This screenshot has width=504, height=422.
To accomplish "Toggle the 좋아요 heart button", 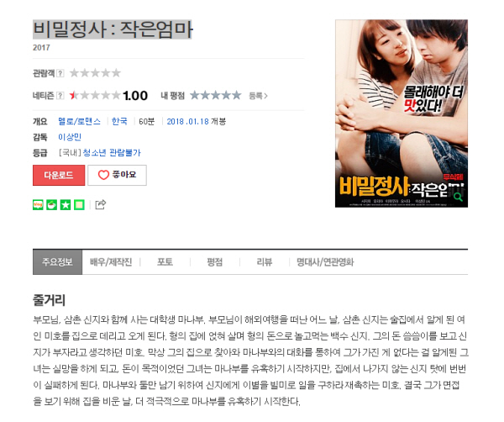I will pos(117,175).
